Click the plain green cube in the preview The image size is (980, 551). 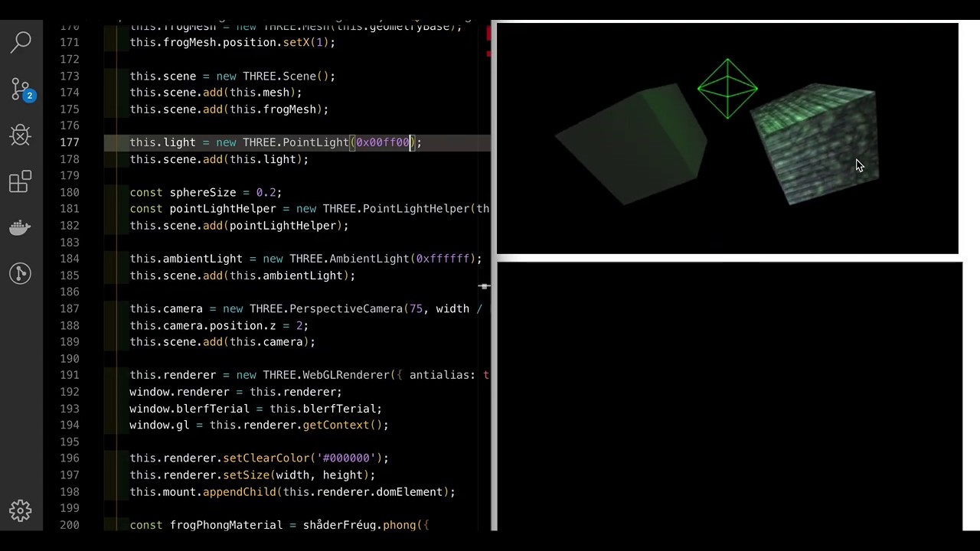pyautogui.click(x=632, y=145)
